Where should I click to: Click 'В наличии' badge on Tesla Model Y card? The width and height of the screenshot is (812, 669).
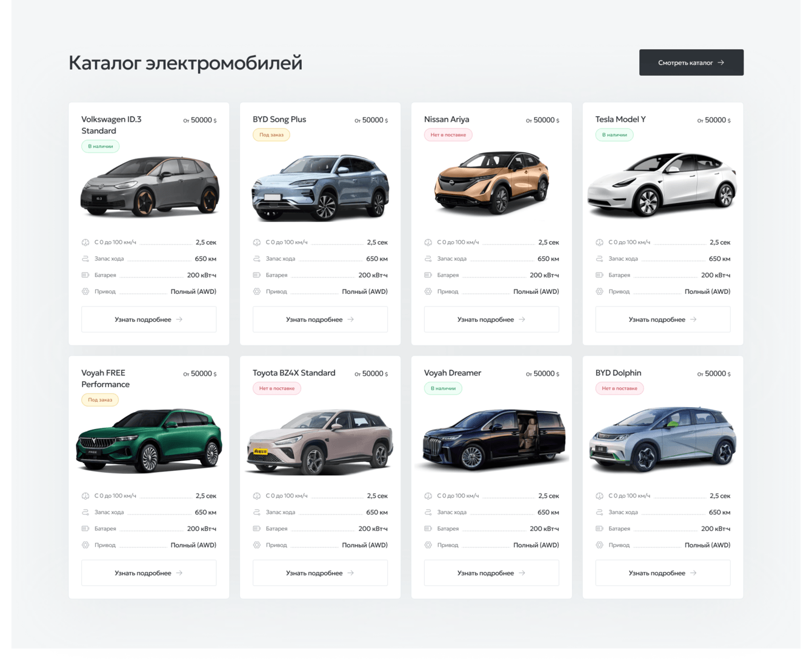(x=614, y=135)
